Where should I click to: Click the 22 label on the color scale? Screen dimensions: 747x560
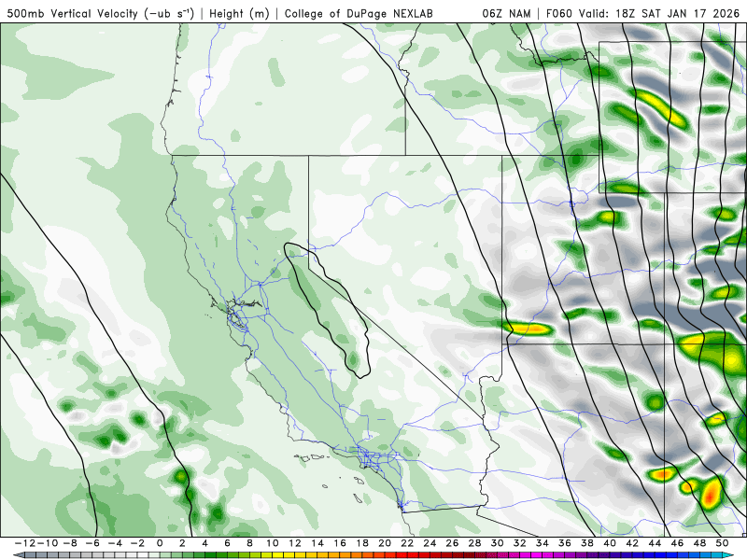[407, 543]
